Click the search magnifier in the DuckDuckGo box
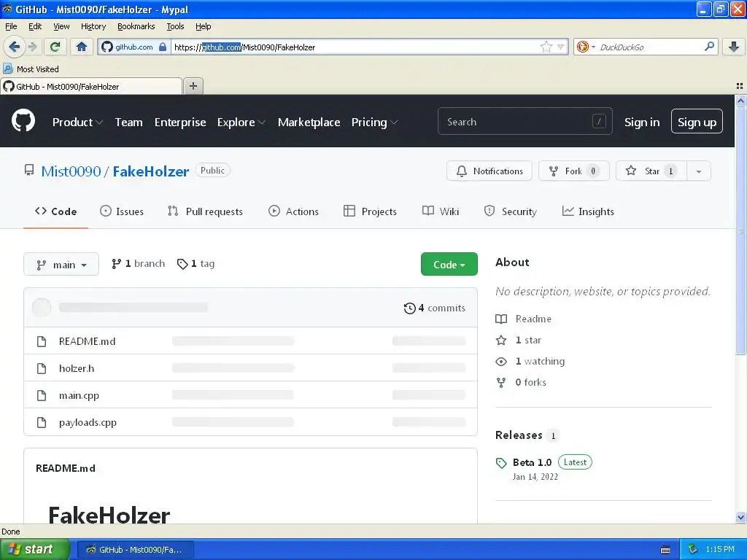This screenshot has height=560, width=747. click(709, 47)
